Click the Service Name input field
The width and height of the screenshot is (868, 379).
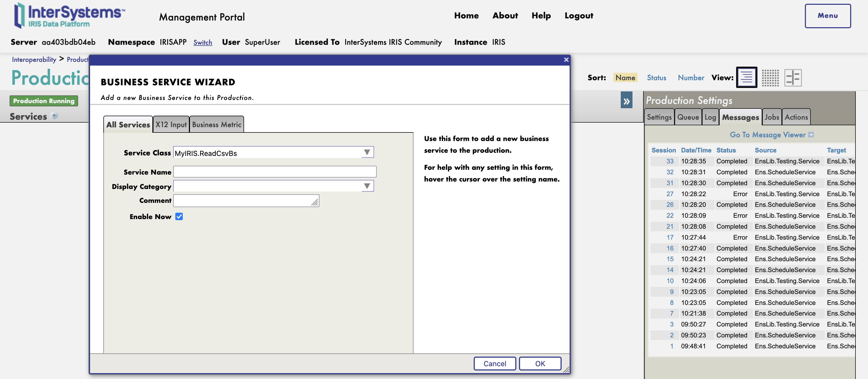click(275, 172)
